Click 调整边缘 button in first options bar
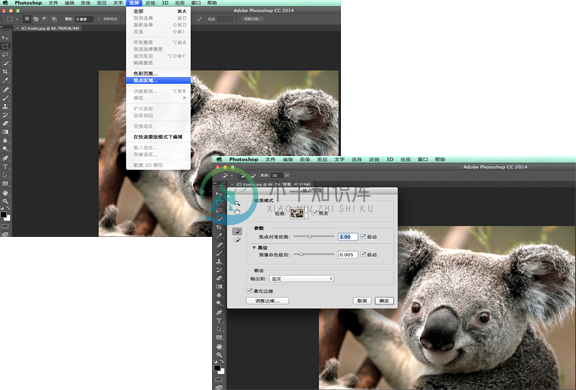This screenshot has width=576, height=390. tap(253, 19)
